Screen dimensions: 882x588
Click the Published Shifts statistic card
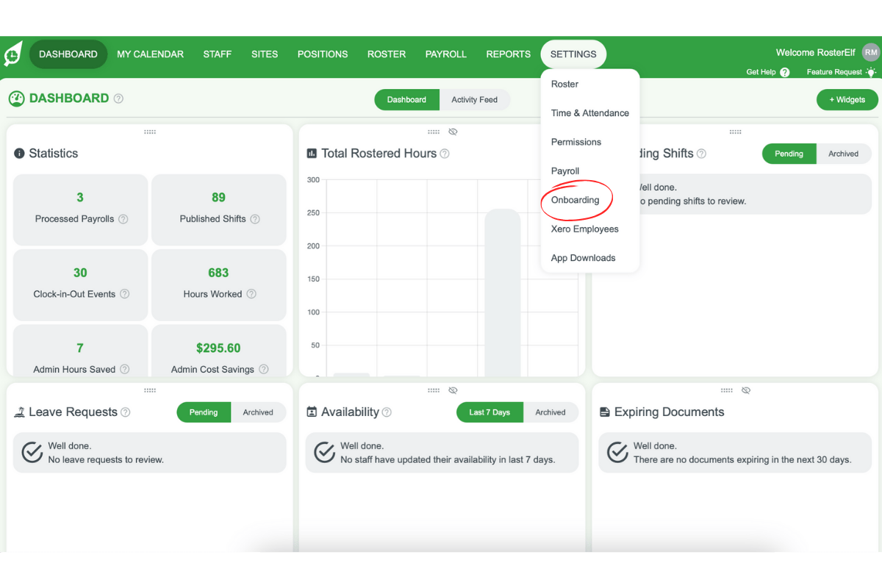tap(219, 209)
